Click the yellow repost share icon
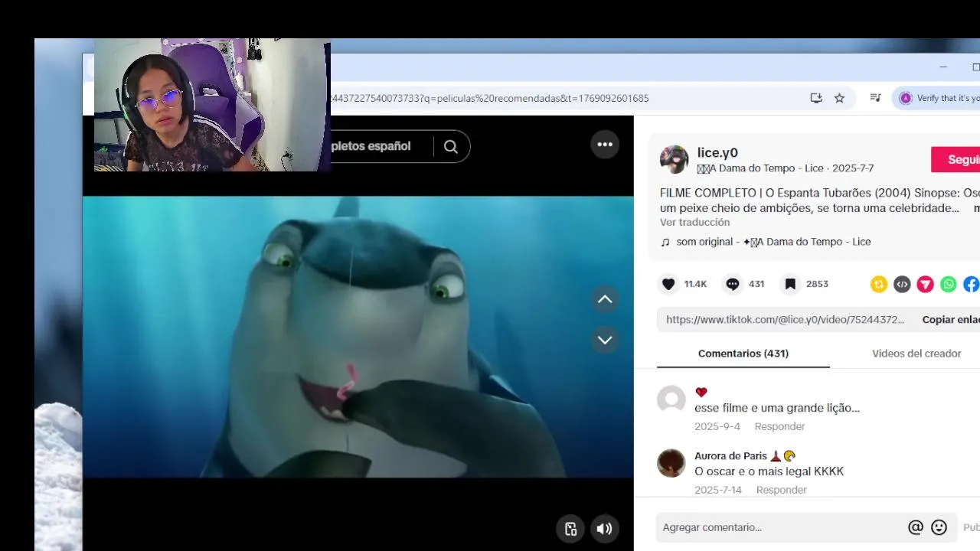 coord(879,284)
